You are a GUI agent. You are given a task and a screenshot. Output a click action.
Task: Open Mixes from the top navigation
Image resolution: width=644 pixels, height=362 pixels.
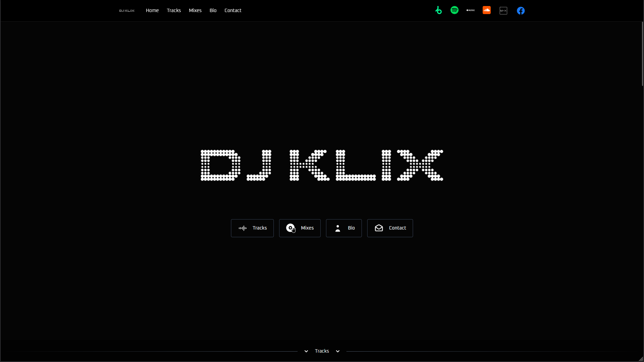195,10
